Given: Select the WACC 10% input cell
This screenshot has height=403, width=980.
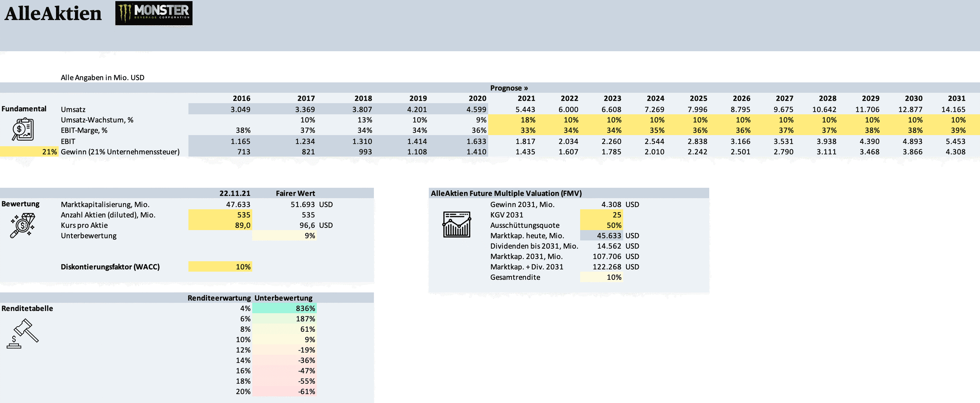Looking at the screenshot, I should click(x=220, y=266).
